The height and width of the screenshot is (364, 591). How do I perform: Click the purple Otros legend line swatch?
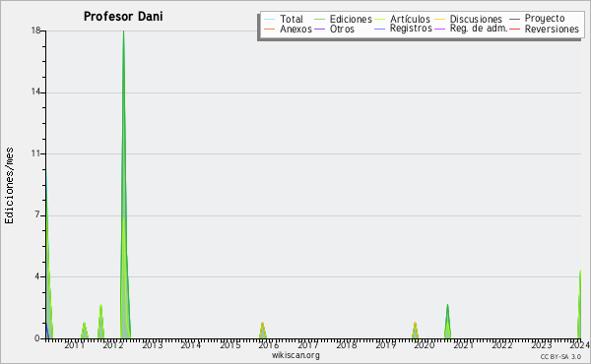319,29
